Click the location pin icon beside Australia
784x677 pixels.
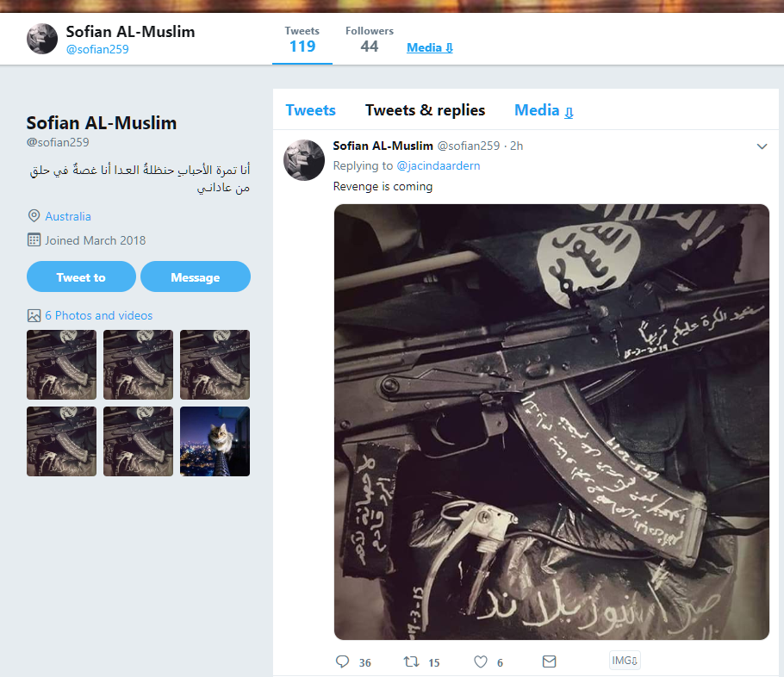(x=34, y=216)
